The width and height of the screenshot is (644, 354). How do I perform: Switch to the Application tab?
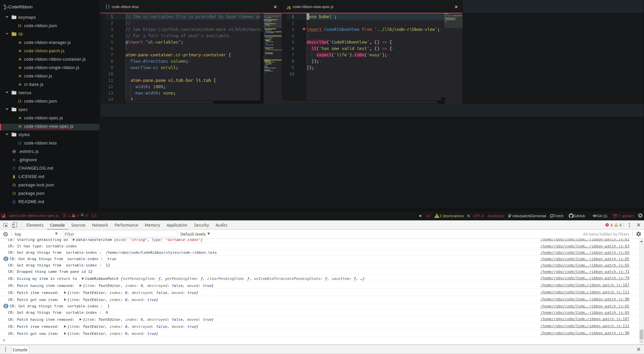pyautogui.click(x=177, y=225)
